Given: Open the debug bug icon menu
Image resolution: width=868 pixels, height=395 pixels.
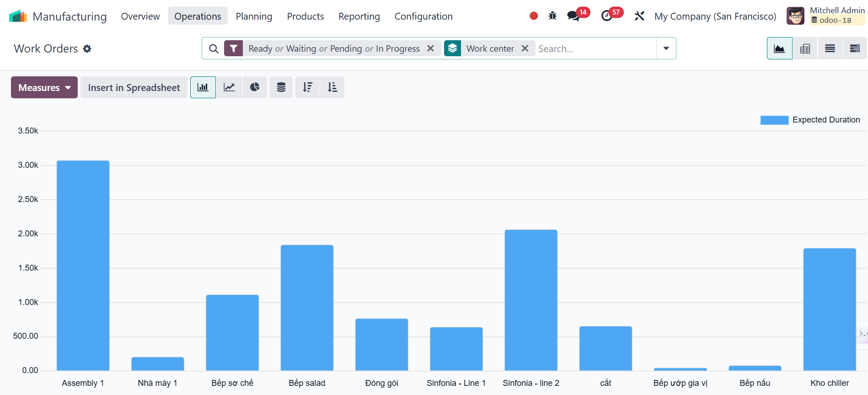Looking at the screenshot, I should coord(552,16).
